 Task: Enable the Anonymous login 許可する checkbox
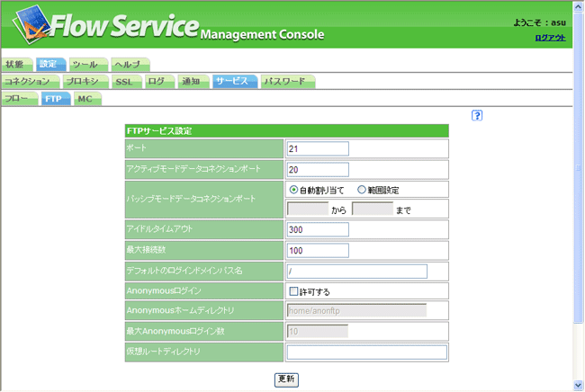point(293,292)
